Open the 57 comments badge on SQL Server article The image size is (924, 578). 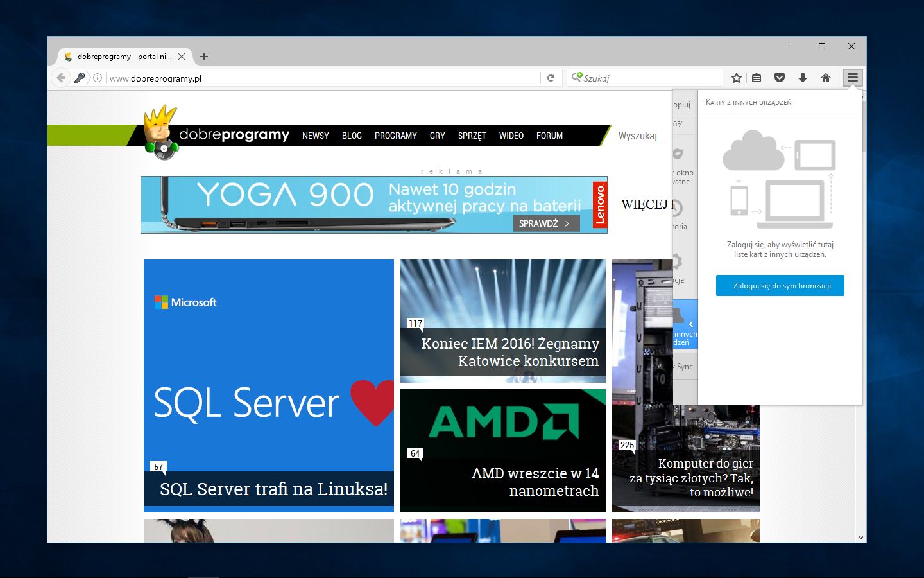pos(158,467)
